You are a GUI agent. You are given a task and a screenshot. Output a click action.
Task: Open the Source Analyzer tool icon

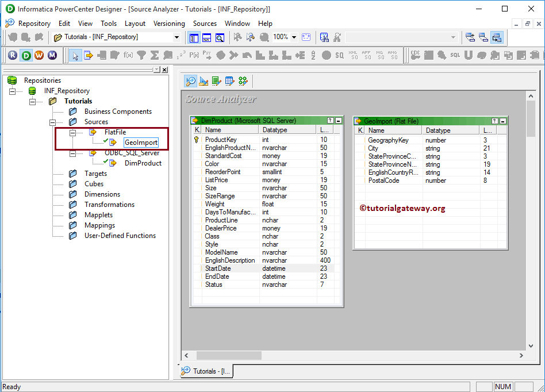[190, 81]
